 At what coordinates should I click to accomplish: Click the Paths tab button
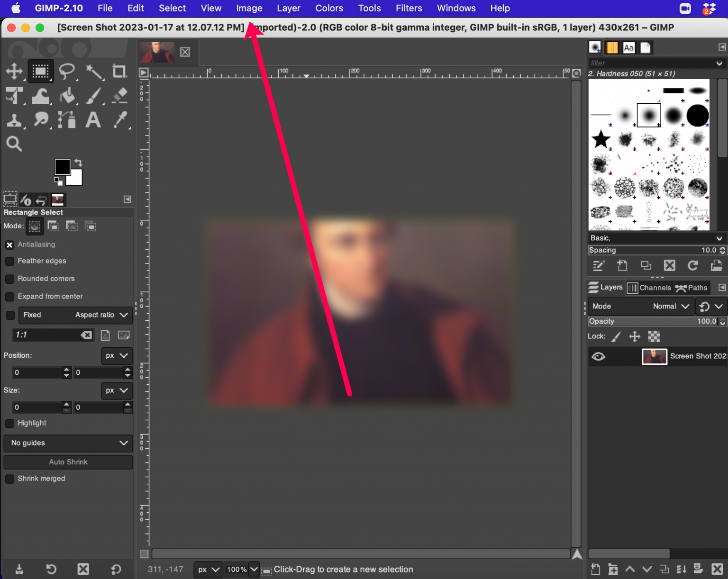point(692,288)
